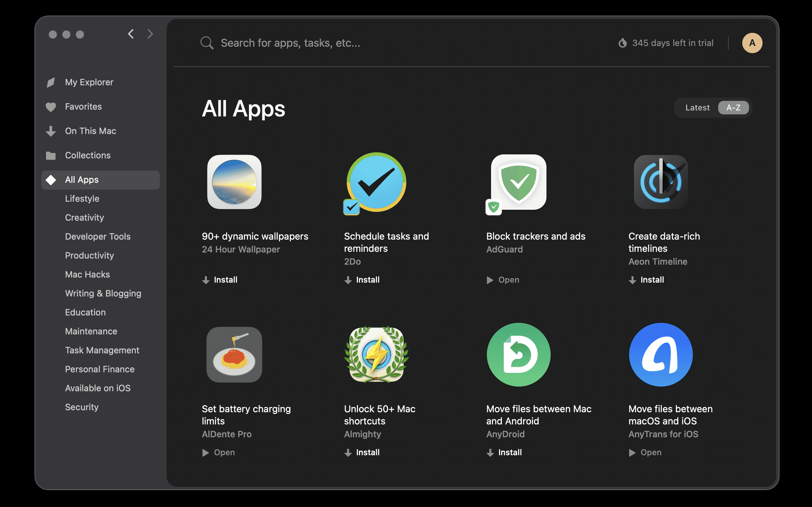Click '90+ dynamic wallpapers' title
The image size is (812, 507).
pyautogui.click(x=255, y=236)
